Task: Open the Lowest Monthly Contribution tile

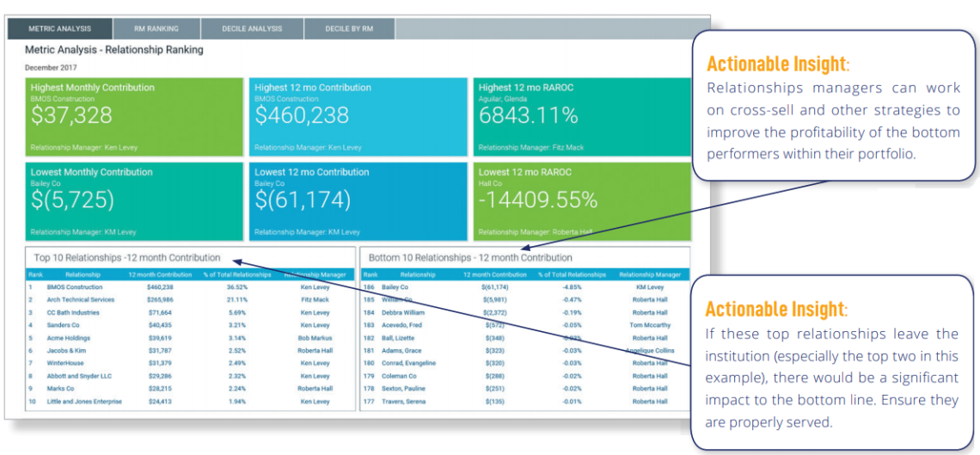Action: pos(134,201)
